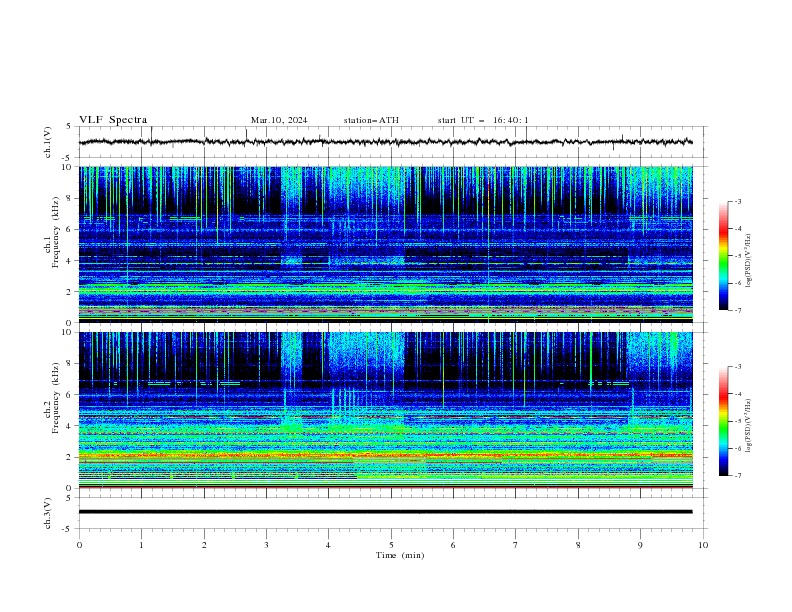Click the ch.2 spectrogram color scale bar
Viewport: 792px width, 612px height.
coord(723,421)
